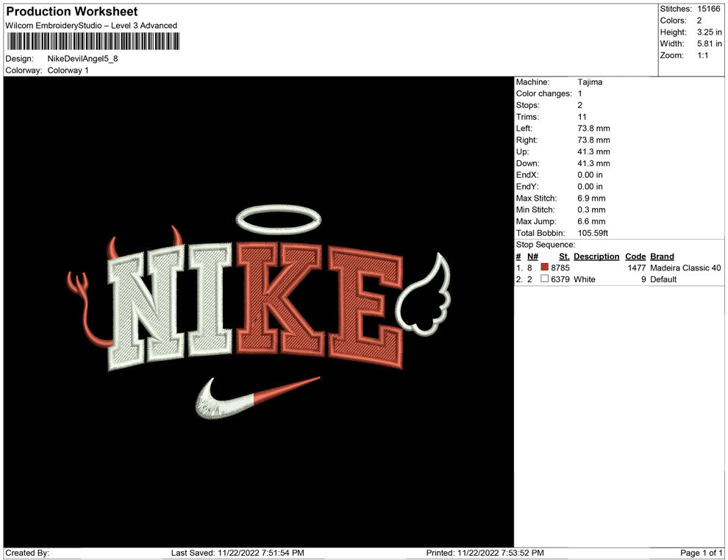Click the Stitches value 15166

pos(708,9)
